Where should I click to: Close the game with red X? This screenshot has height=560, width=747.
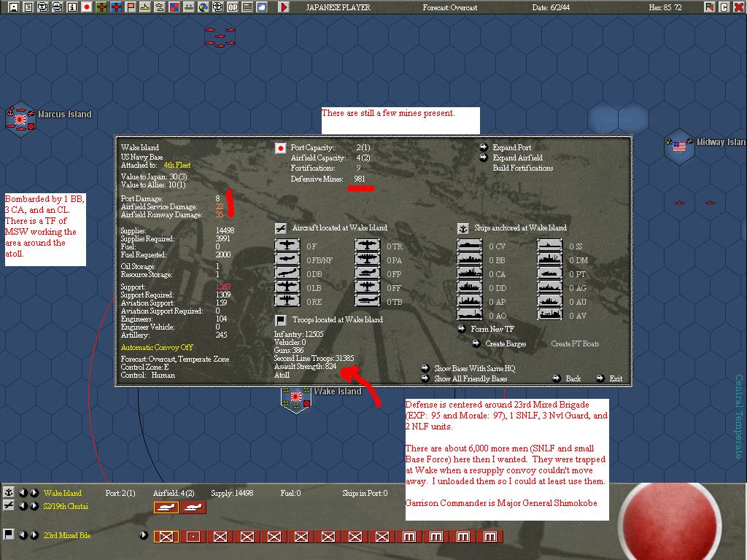(x=738, y=7)
